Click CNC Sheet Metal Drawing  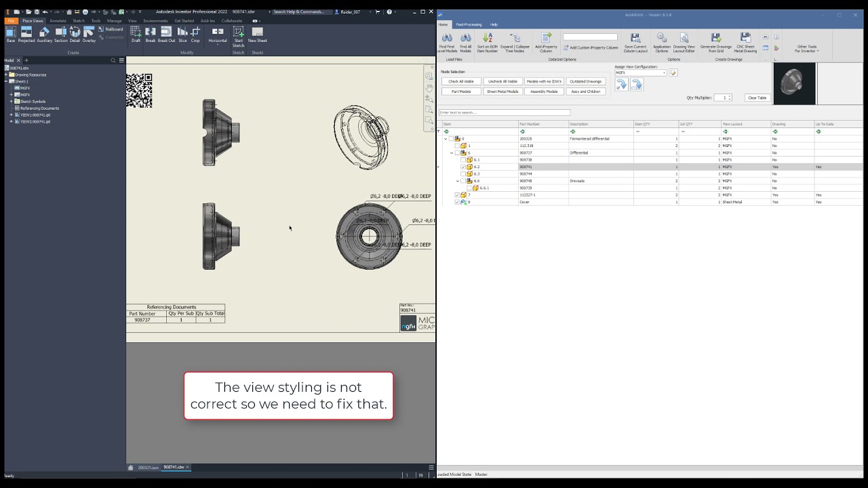(745, 43)
